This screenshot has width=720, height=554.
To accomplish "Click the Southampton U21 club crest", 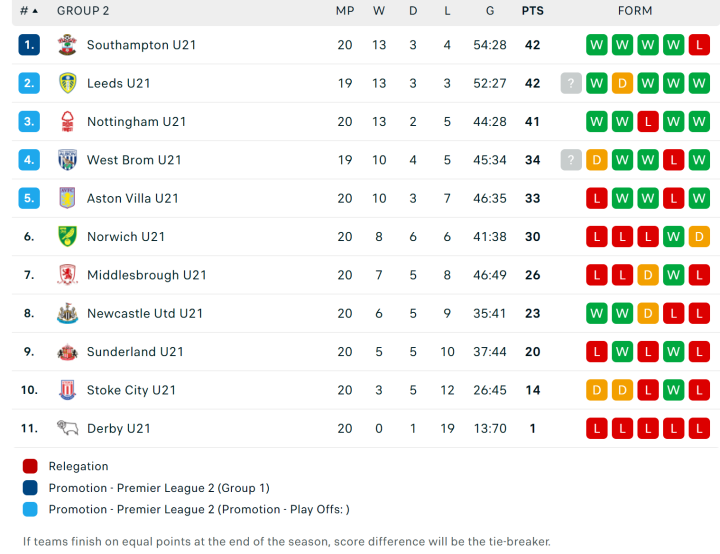I will [x=67, y=45].
